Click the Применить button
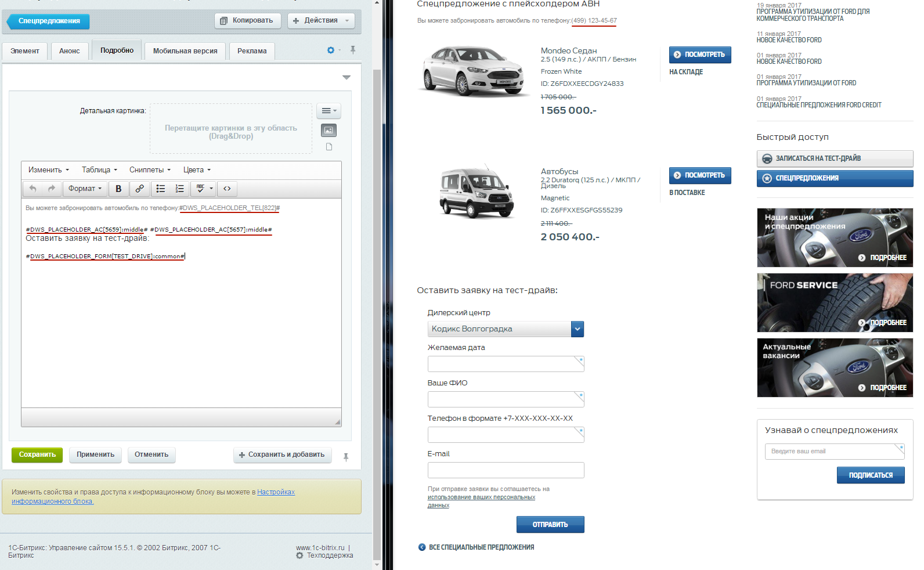Viewport: 924px width, 570px height. pyautogui.click(x=95, y=454)
